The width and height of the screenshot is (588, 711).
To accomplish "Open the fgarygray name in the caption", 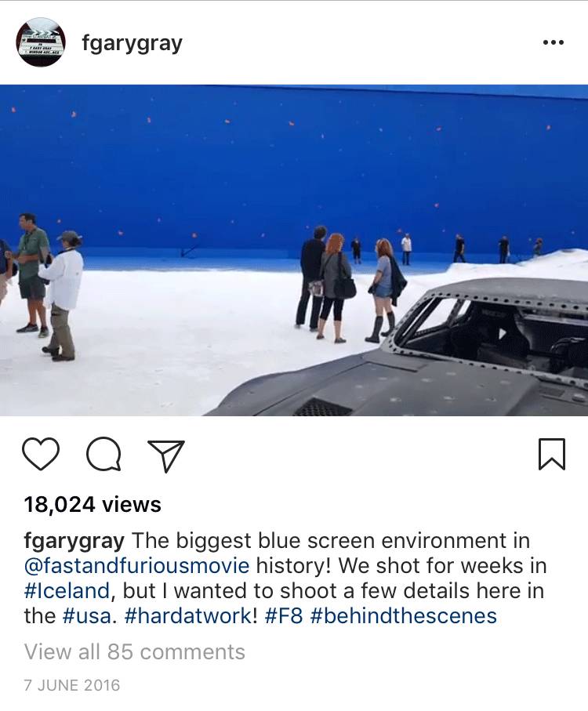I will click(74, 542).
